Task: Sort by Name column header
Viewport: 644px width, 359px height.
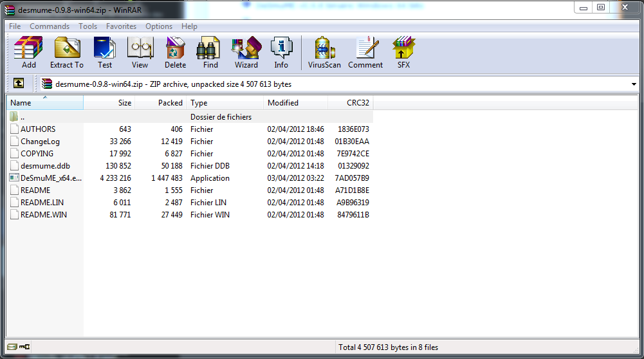Action: 45,103
